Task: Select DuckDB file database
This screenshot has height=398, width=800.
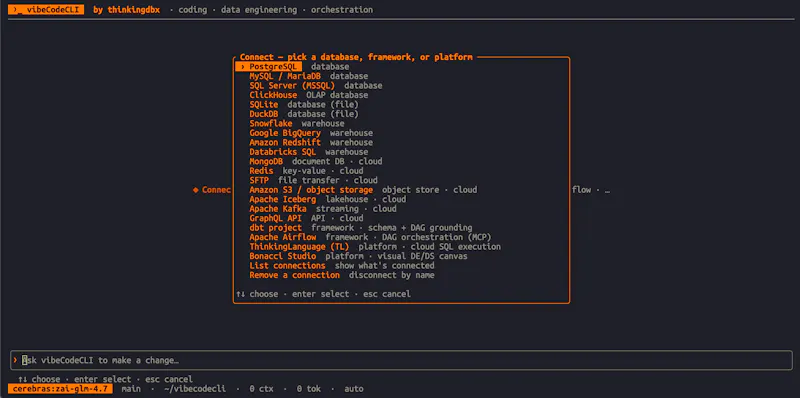Action: 304,114
